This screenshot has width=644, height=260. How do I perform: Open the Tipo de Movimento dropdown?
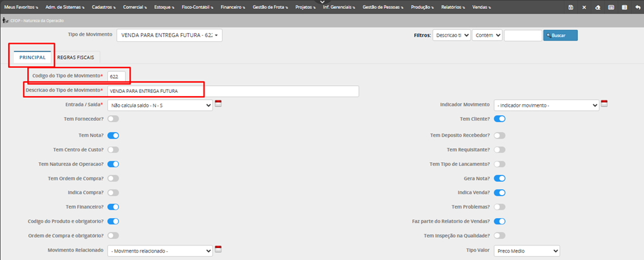click(169, 36)
